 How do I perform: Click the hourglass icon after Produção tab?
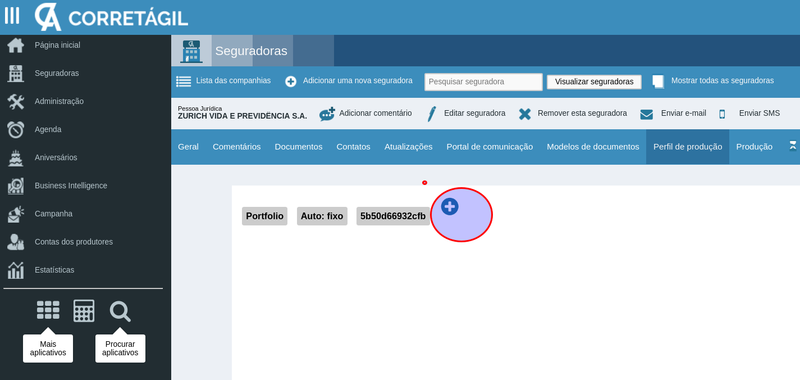pyautogui.click(x=792, y=146)
